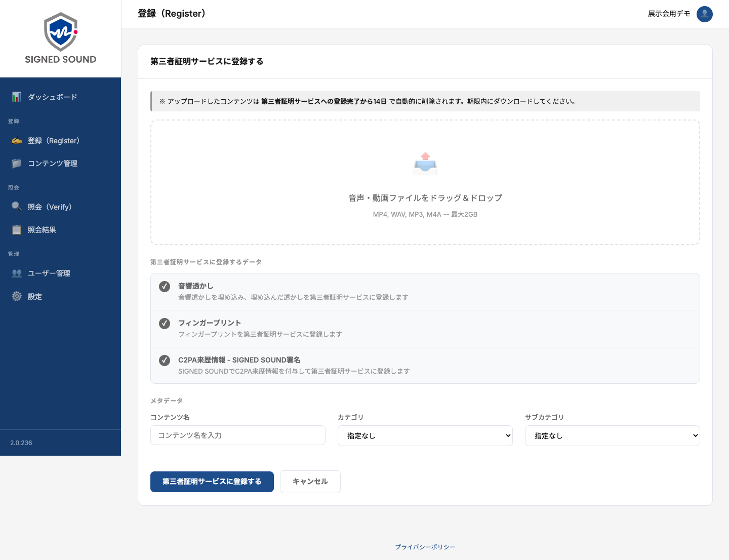Click the キャンセル button
The width and height of the screenshot is (729, 560).
(310, 482)
